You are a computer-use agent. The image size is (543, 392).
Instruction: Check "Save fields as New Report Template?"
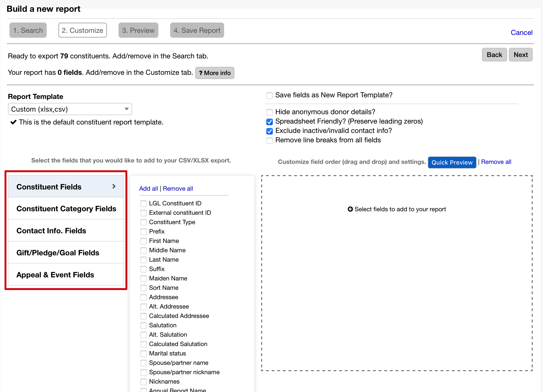(270, 95)
